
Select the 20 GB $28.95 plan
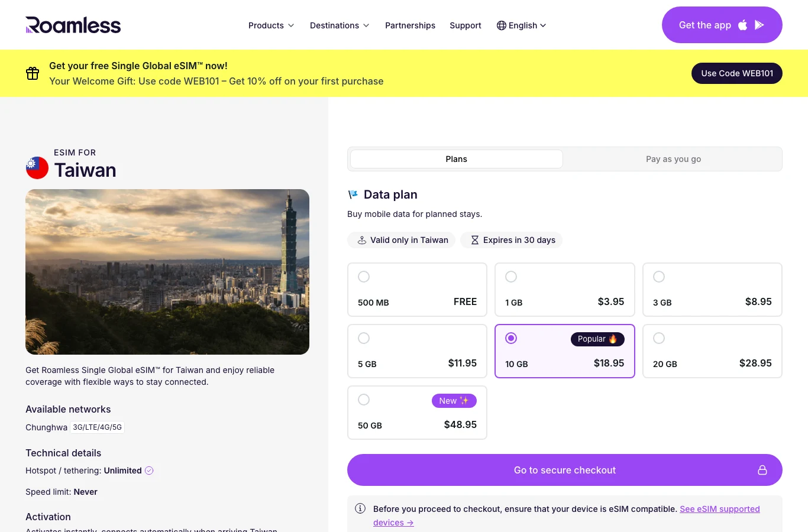(712, 351)
